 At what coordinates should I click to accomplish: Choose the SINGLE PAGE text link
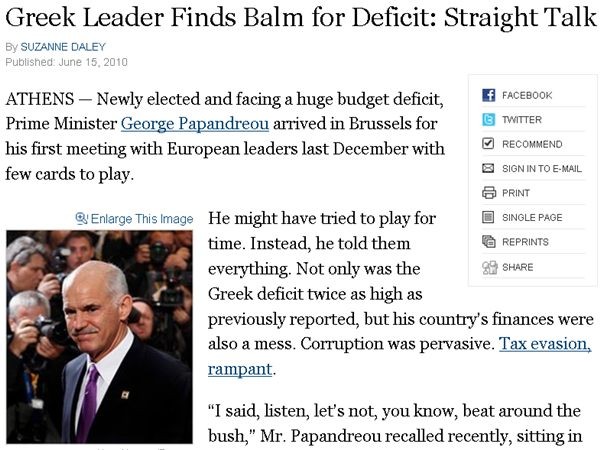(x=532, y=218)
